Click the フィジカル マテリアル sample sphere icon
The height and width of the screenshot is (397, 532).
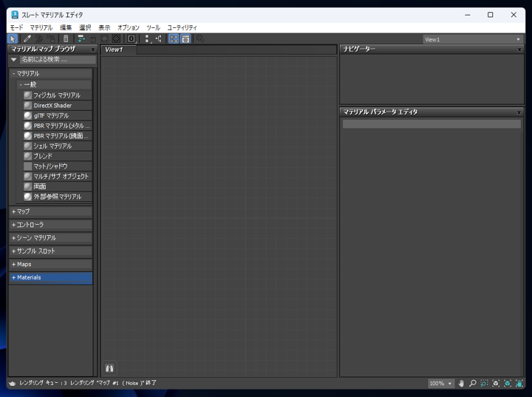(28, 95)
